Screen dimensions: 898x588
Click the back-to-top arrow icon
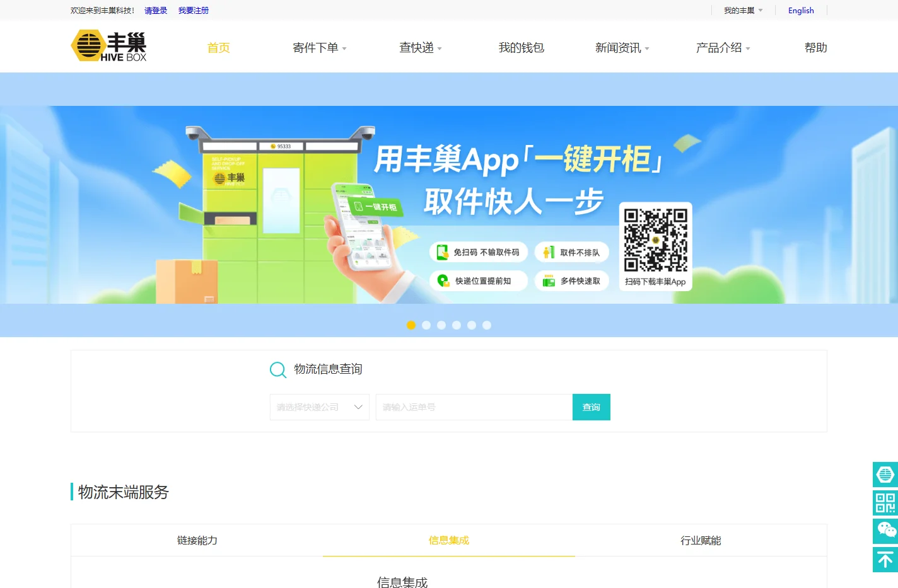click(885, 560)
